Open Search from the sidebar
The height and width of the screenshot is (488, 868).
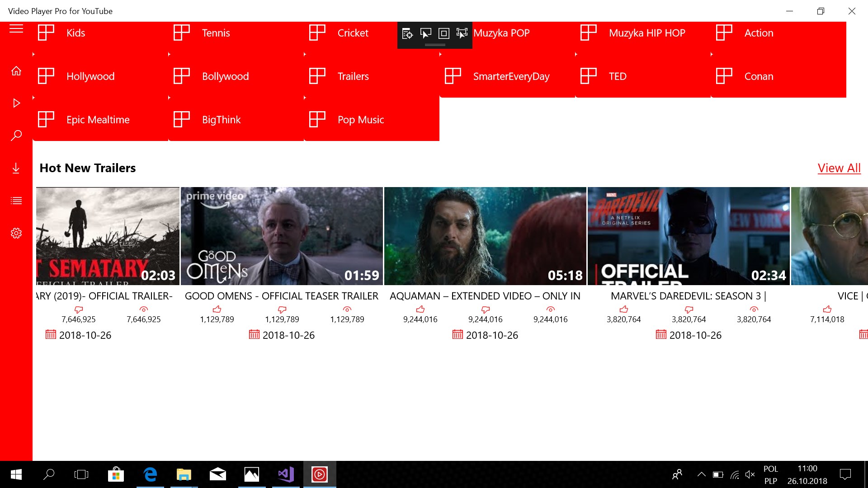(x=16, y=135)
